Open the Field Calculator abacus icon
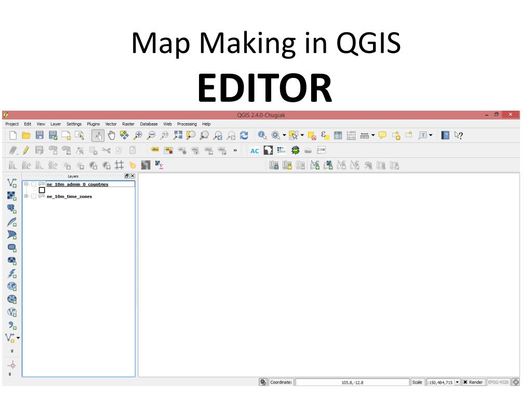Screen dimensions: 532x399 click(x=351, y=136)
